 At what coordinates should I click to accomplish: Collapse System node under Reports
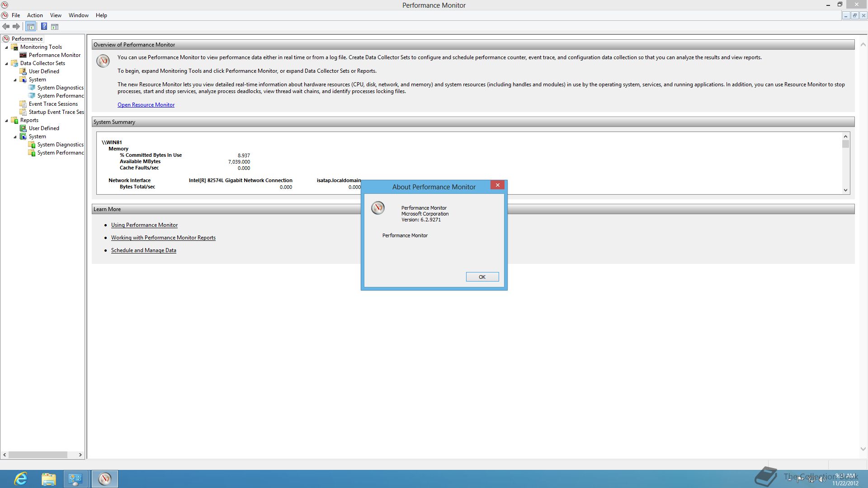(15, 137)
